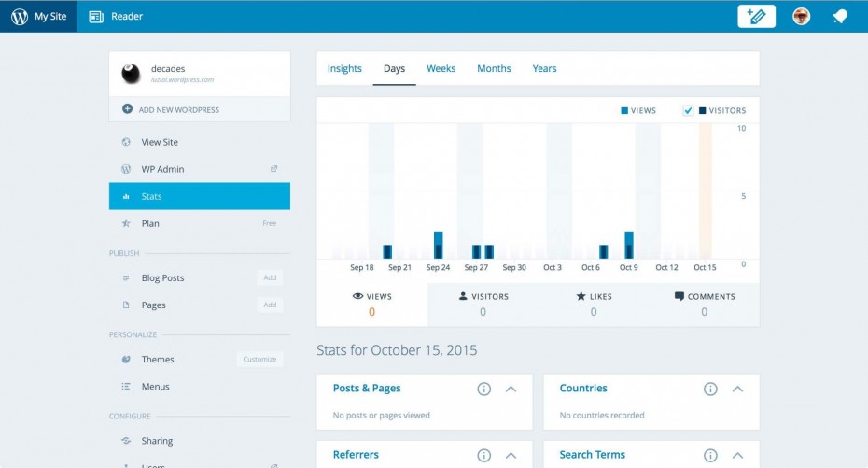Open Stats in the sidebar
868x468 pixels.
point(200,196)
